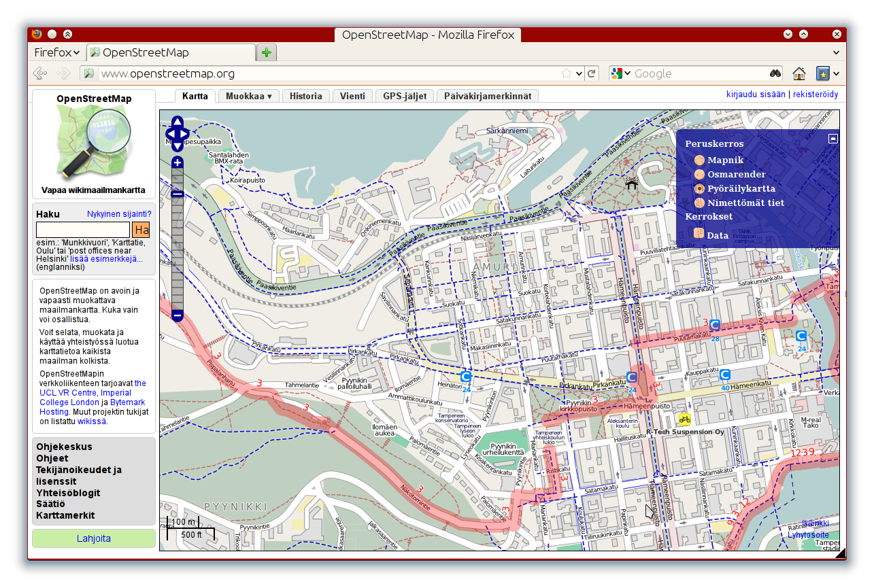874x588 pixels.
Task: Open the Karttamerkit link
Action: pos(65,515)
